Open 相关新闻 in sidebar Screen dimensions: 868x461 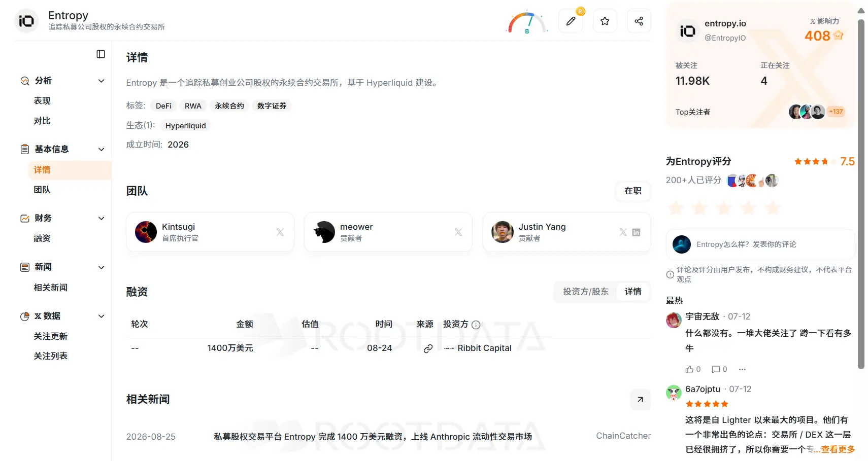(50, 287)
